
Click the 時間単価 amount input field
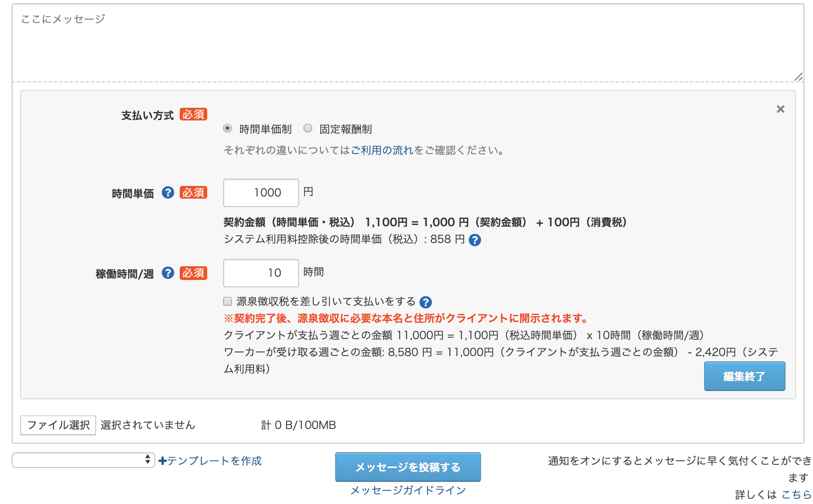coord(261,193)
